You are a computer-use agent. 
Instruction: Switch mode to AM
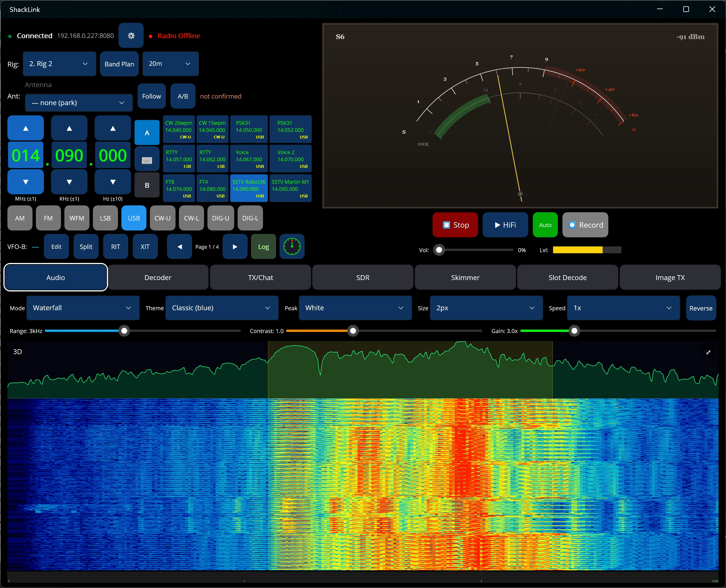(20, 218)
